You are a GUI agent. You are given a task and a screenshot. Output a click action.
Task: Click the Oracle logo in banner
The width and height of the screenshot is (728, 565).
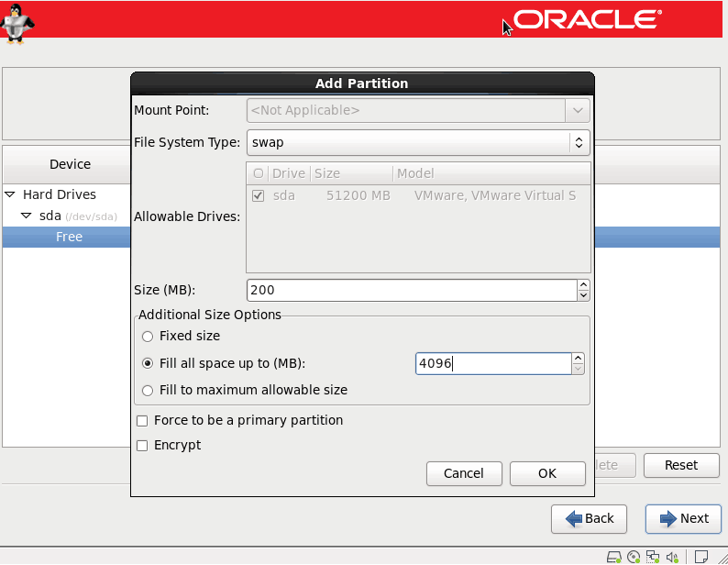(x=588, y=20)
